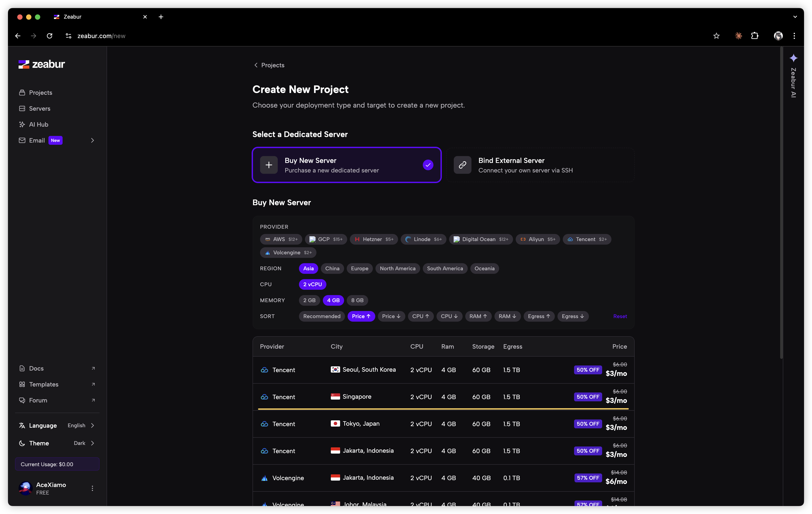Expand the Email menu chevron
The image size is (812, 514).
tap(92, 140)
